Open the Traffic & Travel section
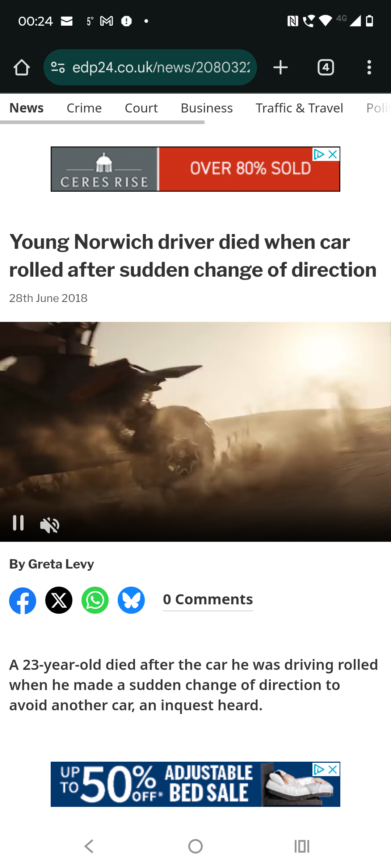391x868 pixels. [x=299, y=108]
